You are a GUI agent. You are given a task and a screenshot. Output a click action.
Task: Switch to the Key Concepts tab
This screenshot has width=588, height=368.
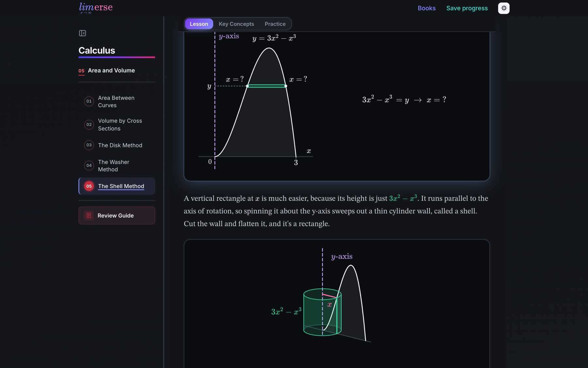pos(236,24)
